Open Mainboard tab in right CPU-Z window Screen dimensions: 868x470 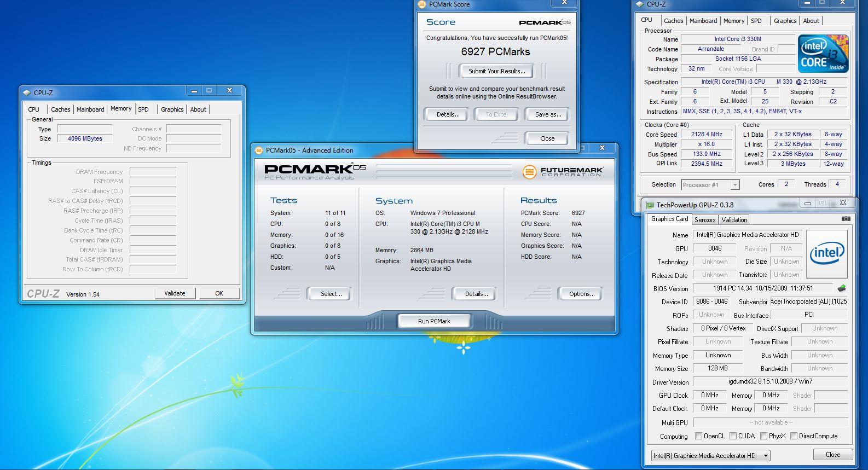[x=703, y=21]
